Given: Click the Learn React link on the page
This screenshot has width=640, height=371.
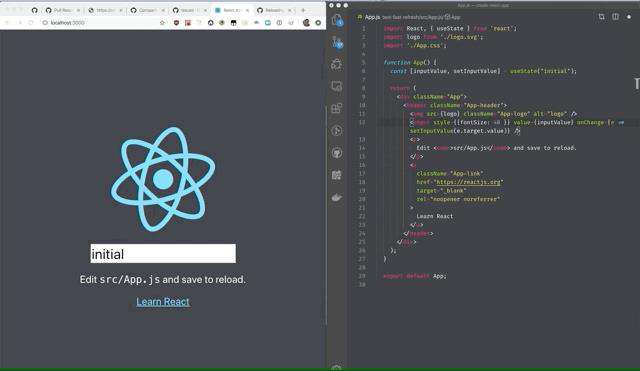Looking at the screenshot, I should [x=163, y=302].
